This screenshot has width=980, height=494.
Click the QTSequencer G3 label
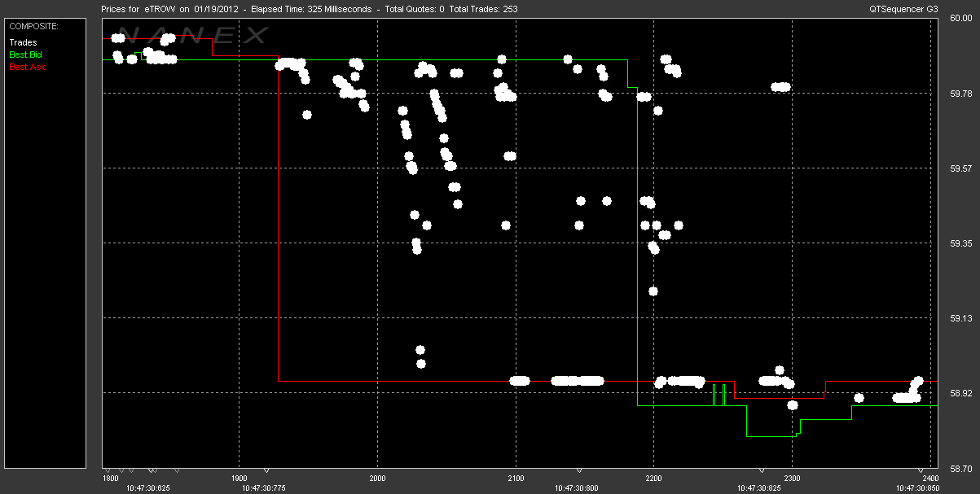(x=904, y=9)
